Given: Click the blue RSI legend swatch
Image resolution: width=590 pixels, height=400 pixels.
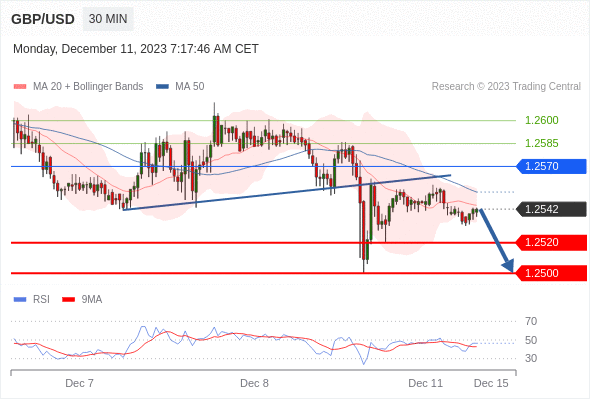Looking at the screenshot, I should pos(20,300).
